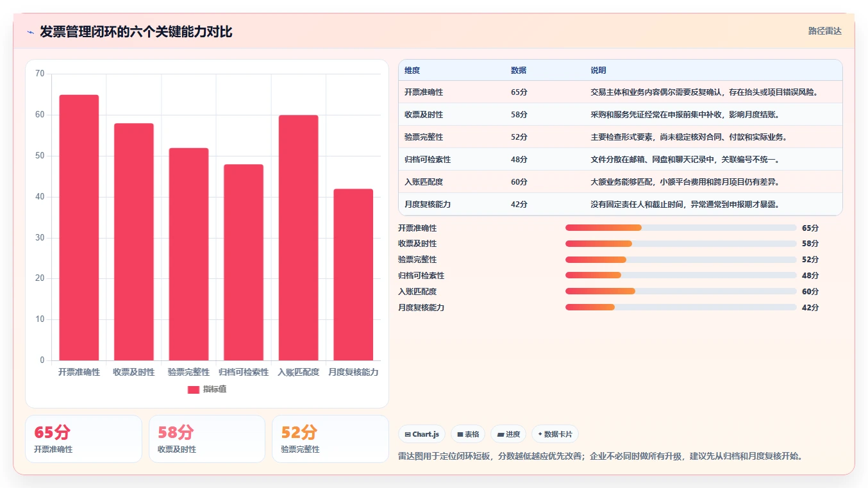Viewport: 868px width, 488px height.
Task: Click the footnote starting 雷达图用于定位
Action: tap(600, 457)
